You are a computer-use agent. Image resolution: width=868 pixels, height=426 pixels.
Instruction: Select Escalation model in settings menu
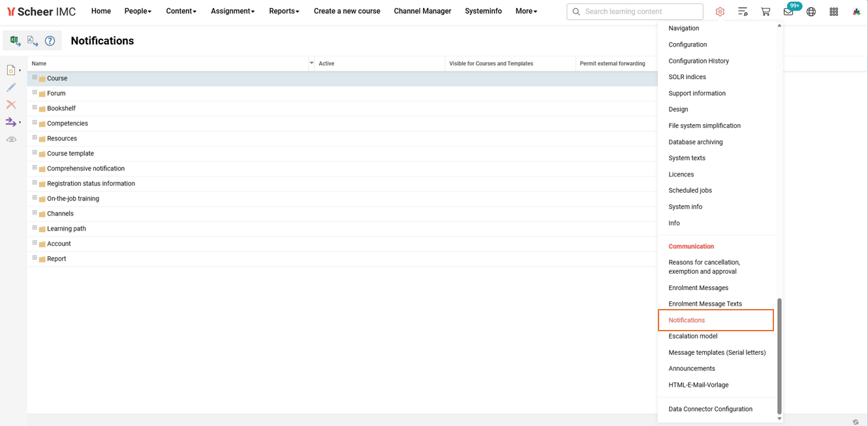pos(692,336)
